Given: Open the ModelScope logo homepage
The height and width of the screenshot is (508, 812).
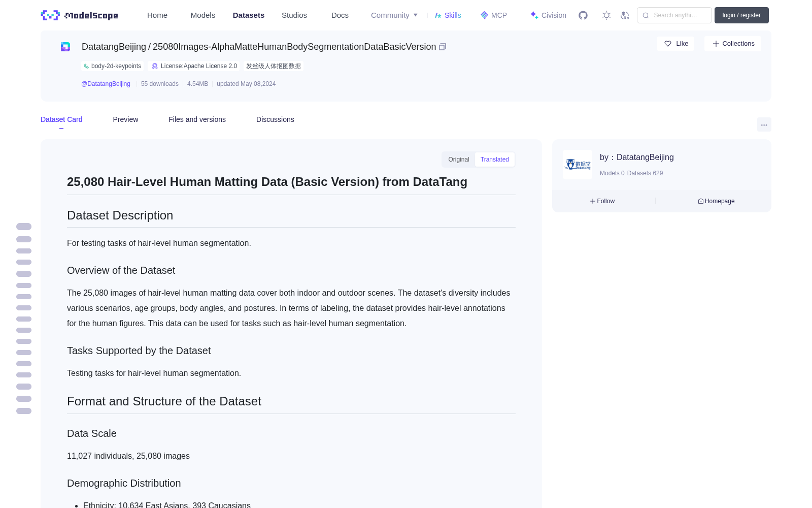Looking at the screenshot, I should pyautogui.click(x=79, y=15).
